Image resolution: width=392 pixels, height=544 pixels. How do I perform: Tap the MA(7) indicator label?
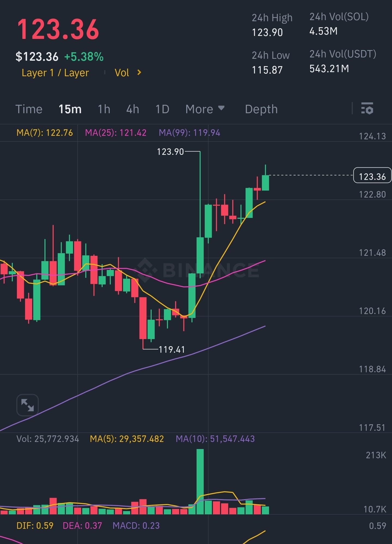[45, 133]
